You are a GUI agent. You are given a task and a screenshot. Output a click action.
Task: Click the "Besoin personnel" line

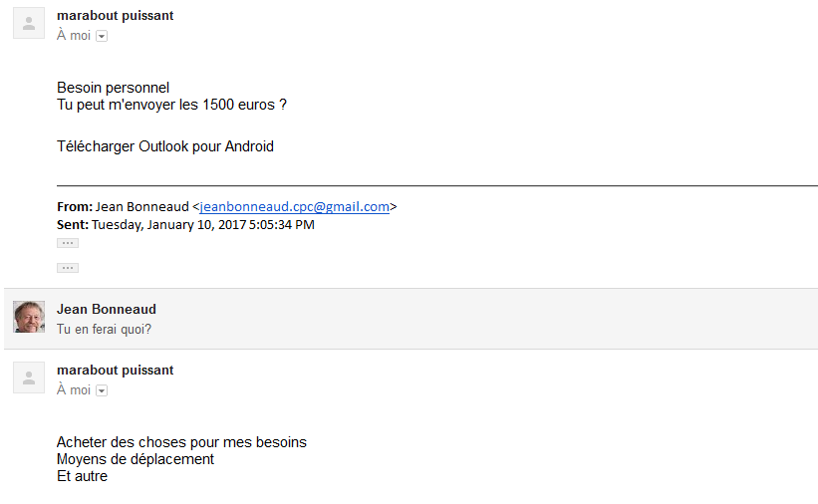114,88
